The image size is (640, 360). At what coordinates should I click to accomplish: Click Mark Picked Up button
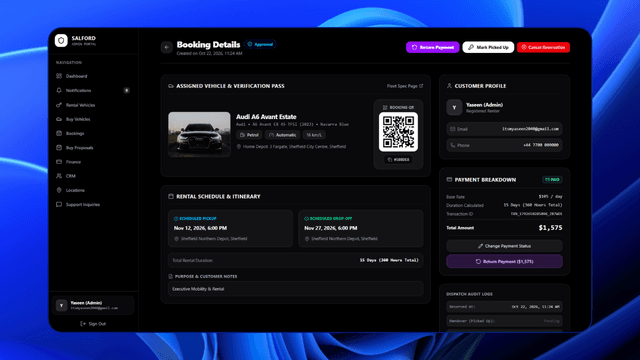(x=488, y=47)
